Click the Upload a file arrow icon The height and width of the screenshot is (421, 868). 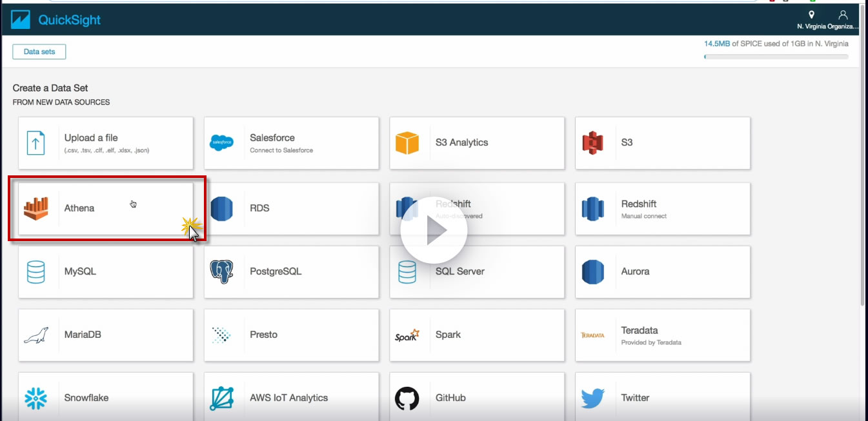click(36, 142)
